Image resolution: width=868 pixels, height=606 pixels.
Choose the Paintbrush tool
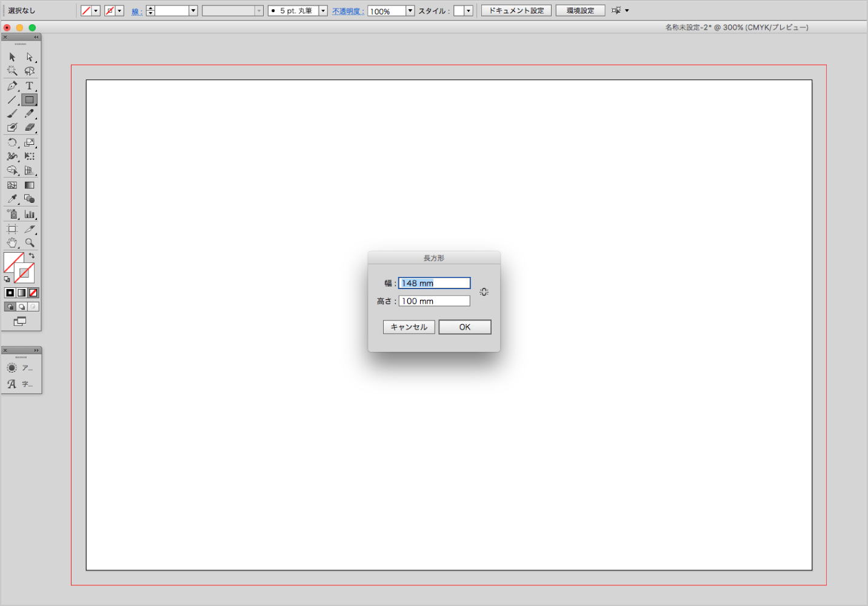click(x=12, y=114)
